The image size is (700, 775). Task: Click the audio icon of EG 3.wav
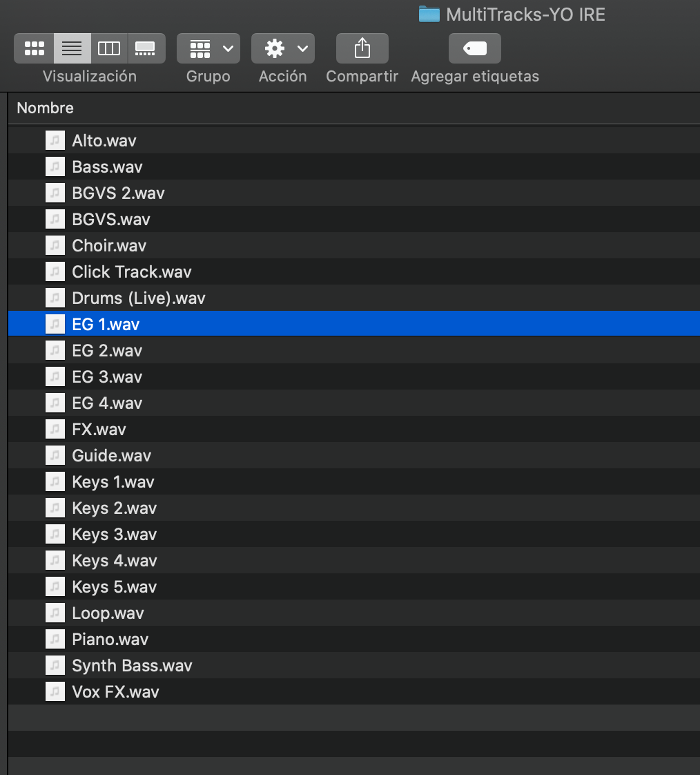(55, 376)
